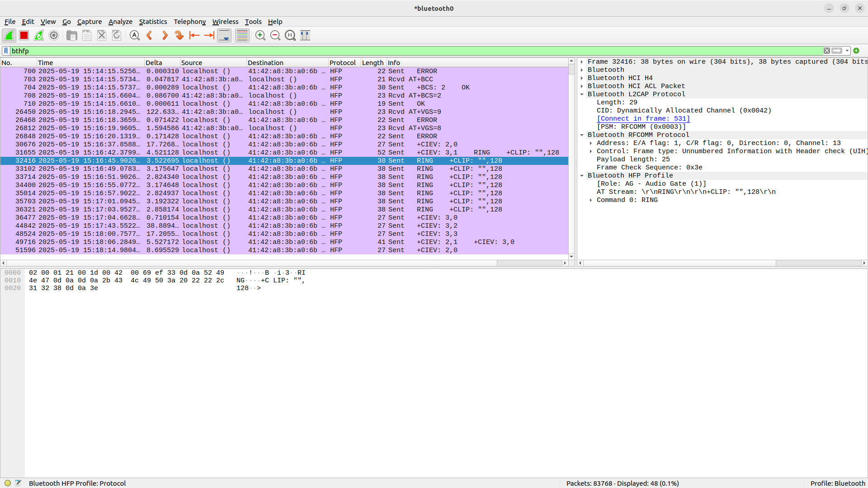Open the Telephony menu
This screenshot has width=868, height=488.
189,21
